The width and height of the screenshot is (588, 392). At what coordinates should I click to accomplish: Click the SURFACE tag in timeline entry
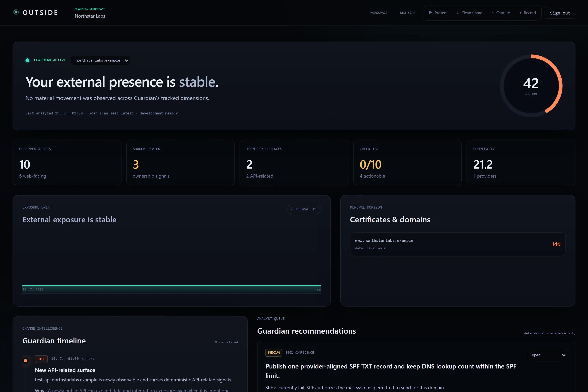click(x=88, y=359)
